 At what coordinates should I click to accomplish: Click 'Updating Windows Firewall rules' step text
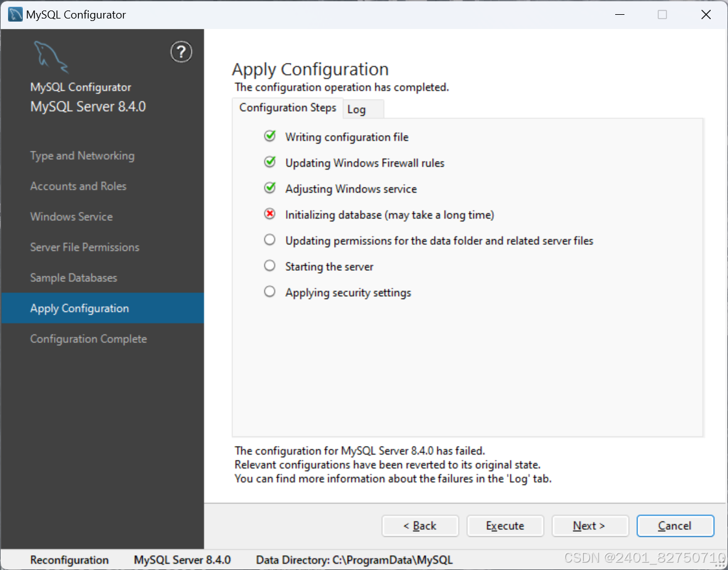tap(365, 163)
